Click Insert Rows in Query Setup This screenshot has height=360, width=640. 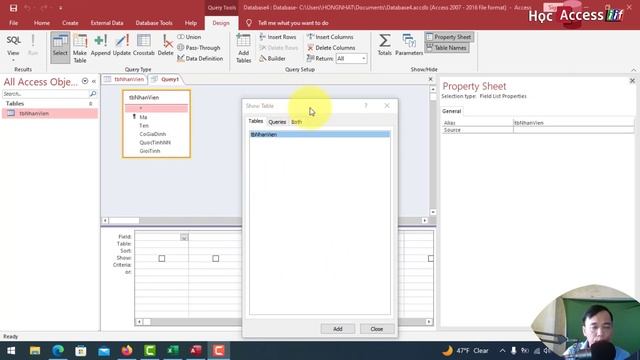click(278, 37)
